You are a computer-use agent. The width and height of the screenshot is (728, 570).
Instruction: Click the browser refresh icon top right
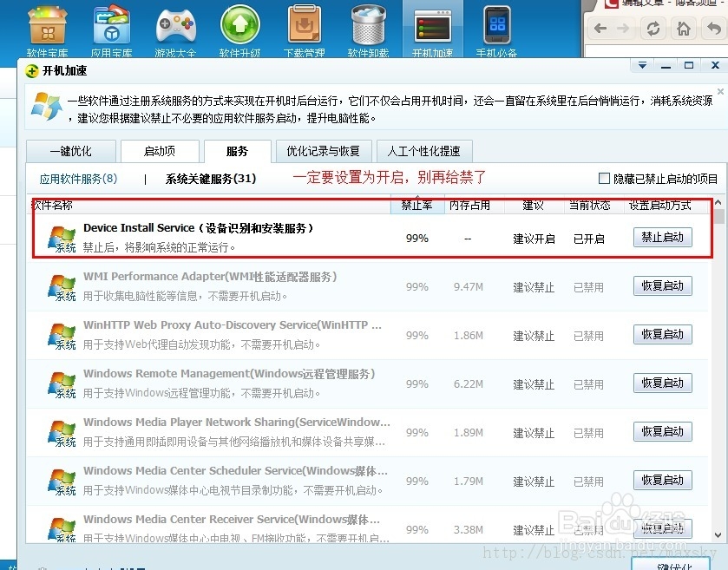[653, 29]
